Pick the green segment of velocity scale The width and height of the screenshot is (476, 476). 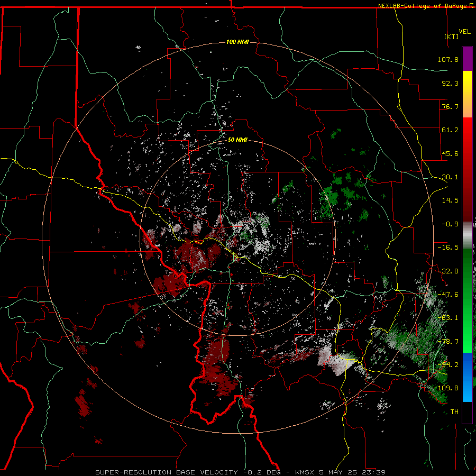[467, 300]
